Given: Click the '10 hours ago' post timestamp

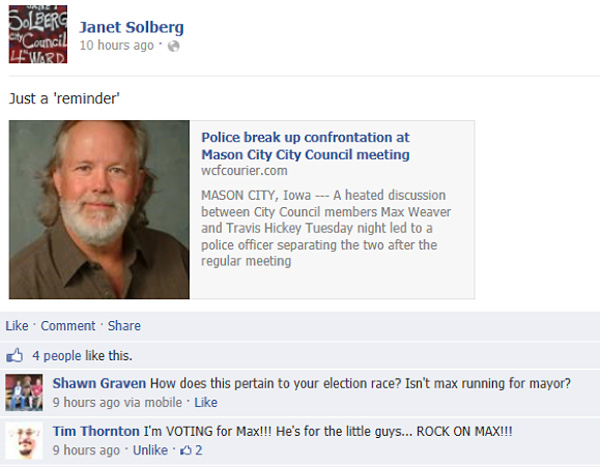Looking at the screenshot, I should coord(117,45).
